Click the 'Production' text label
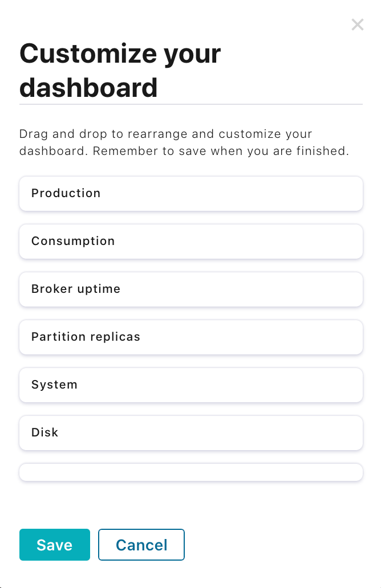This screenshot has height=588, width=381. point(66,193)
